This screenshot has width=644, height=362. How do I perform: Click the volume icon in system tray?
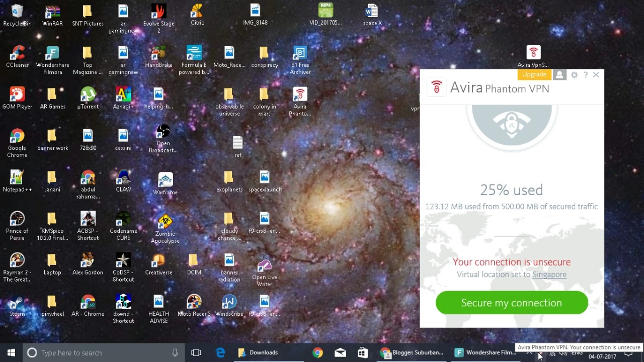click(x=563, y=353)
